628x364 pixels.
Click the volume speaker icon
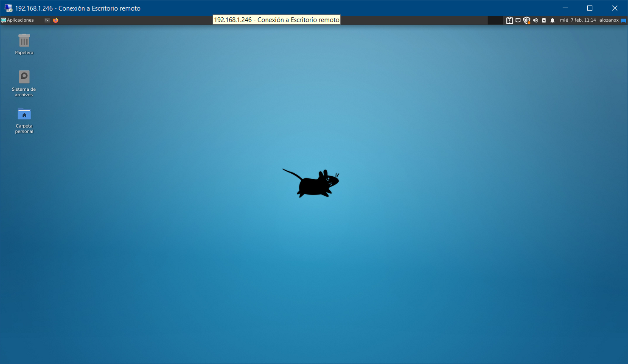(x=535, y=20)
